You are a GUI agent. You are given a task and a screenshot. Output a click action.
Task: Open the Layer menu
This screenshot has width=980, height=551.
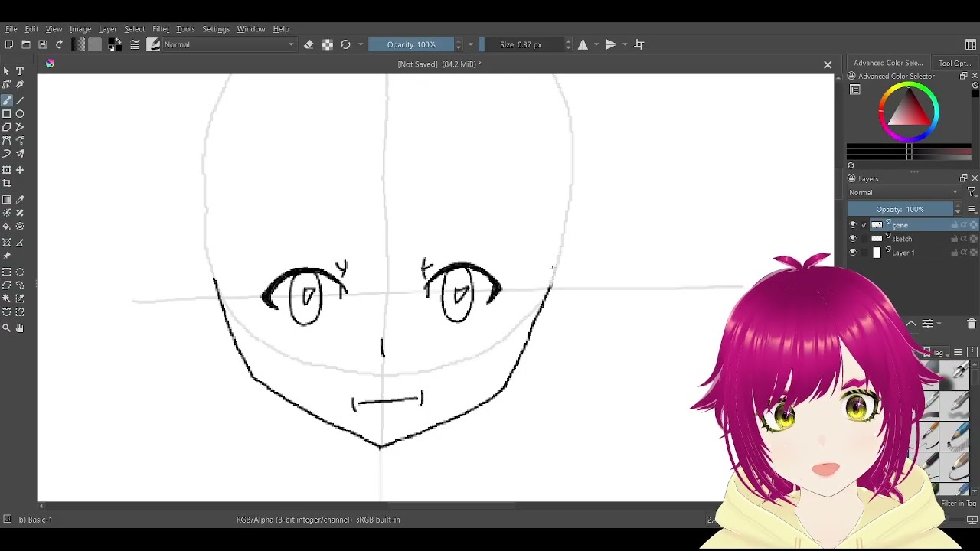pyautogui.click(x=107, y=29)
